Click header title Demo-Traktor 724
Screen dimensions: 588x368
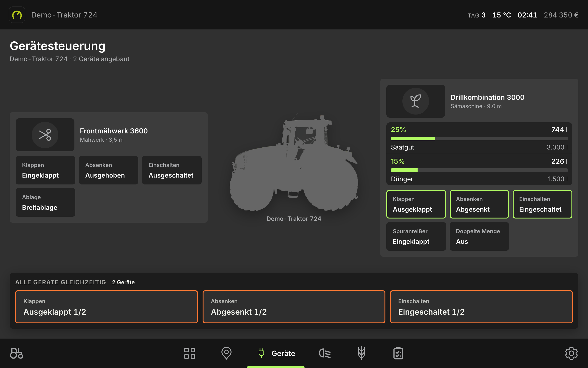pos(64,15)
